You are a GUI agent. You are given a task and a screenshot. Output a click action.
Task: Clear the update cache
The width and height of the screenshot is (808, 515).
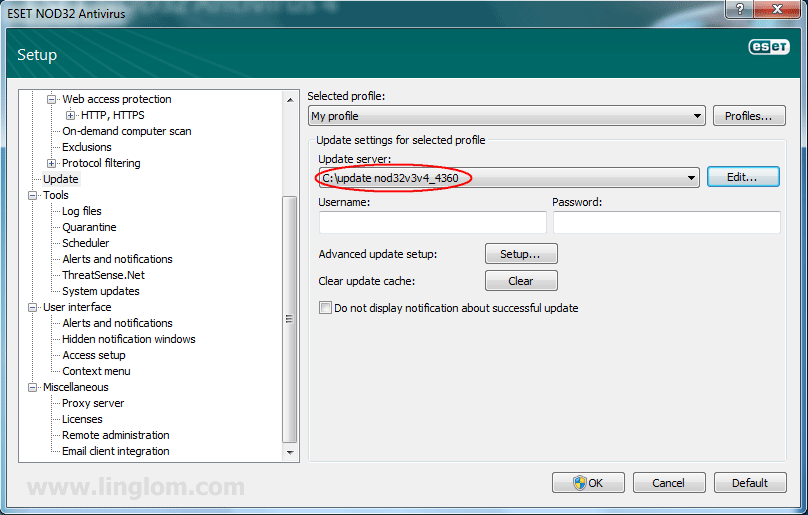521,281
